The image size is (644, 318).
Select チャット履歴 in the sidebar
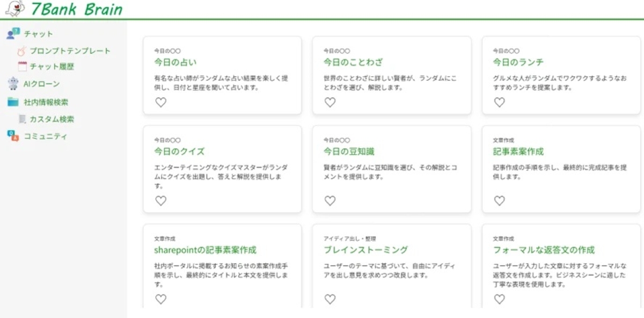click(x=52, y=67)
